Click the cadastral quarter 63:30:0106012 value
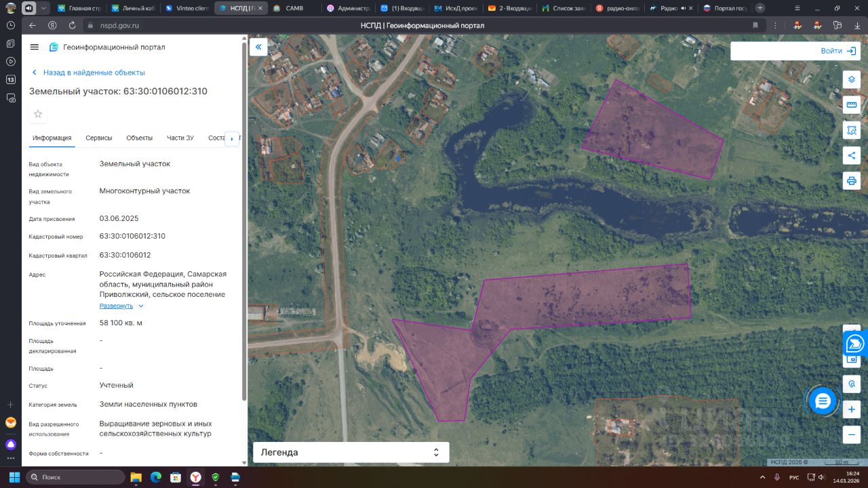The width and height of the screenshot is (868, 488). (x=125, y=255)
